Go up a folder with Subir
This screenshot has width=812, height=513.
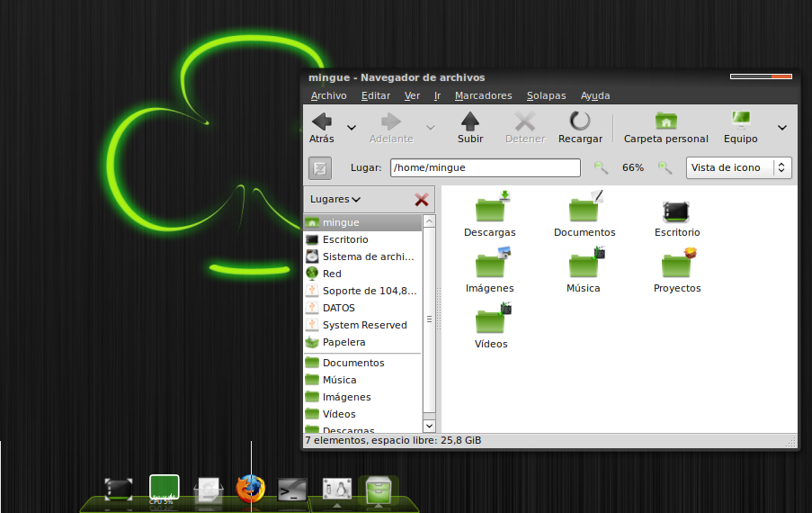pos(470,128)
